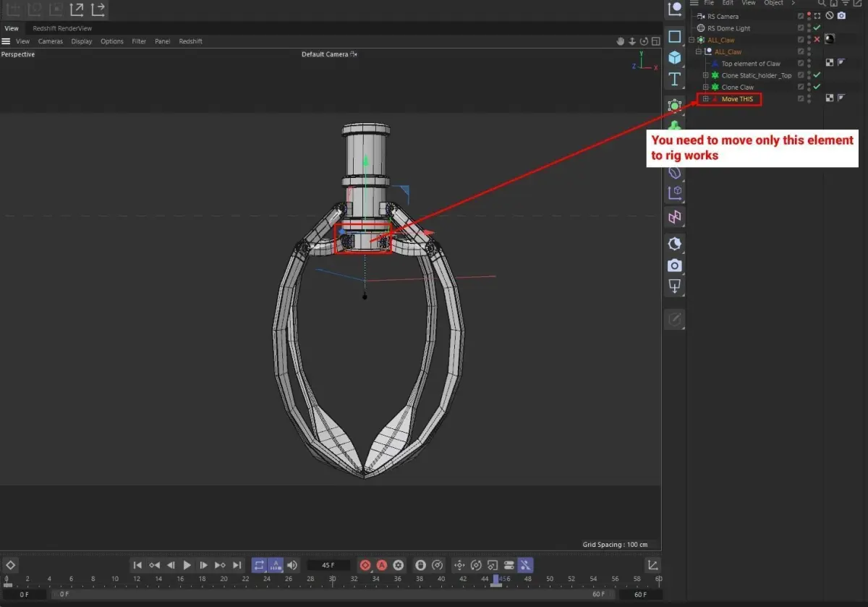Open the Object Manager Object menu
The image size is (868, 607).
(x=773, y=3)
